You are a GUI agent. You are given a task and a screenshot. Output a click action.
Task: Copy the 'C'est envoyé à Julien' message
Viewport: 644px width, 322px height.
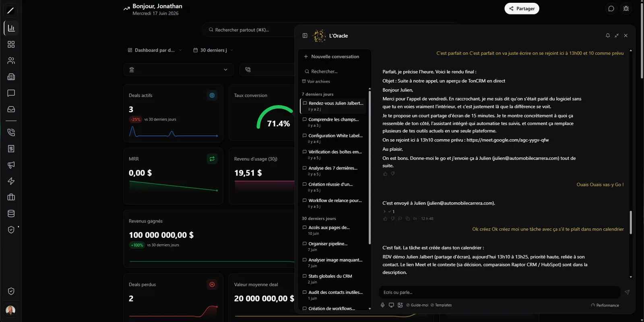(408, 219)
